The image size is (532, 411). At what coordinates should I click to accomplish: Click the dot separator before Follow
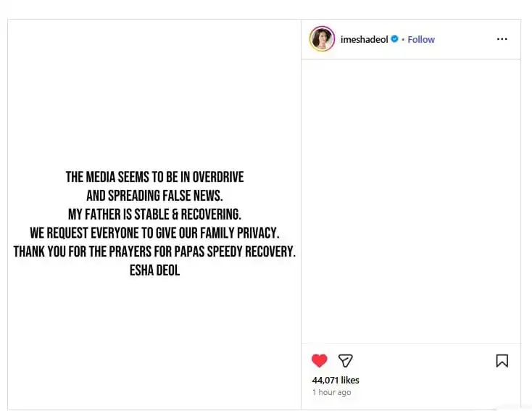403,39
